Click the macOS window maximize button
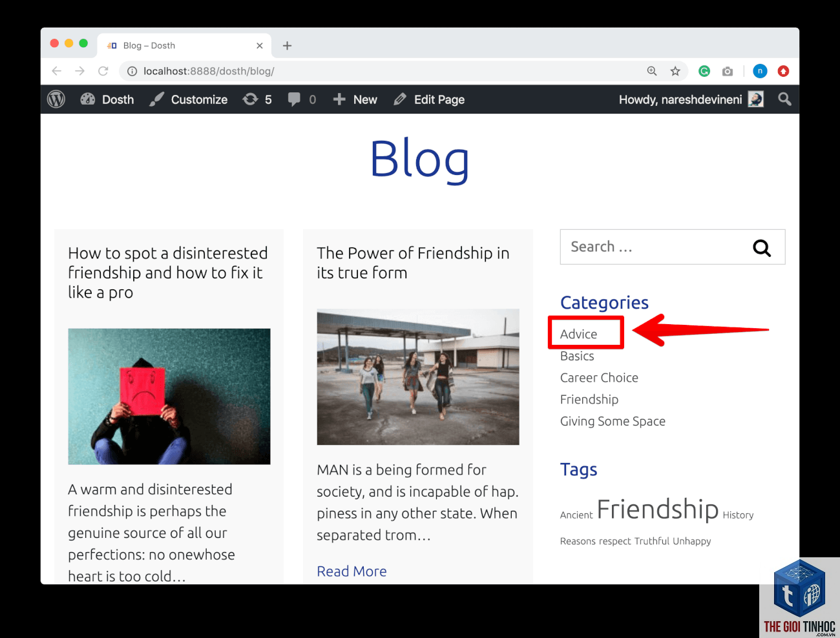 point(83,43)
